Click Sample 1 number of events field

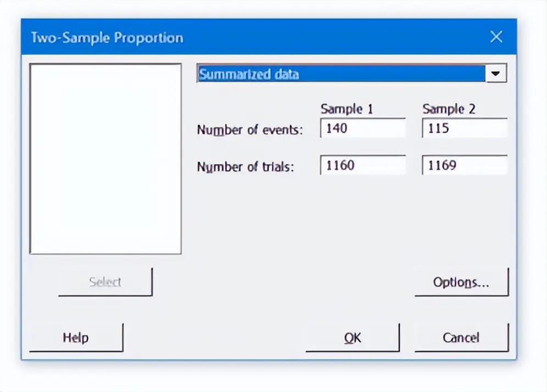tap(363, 128)
